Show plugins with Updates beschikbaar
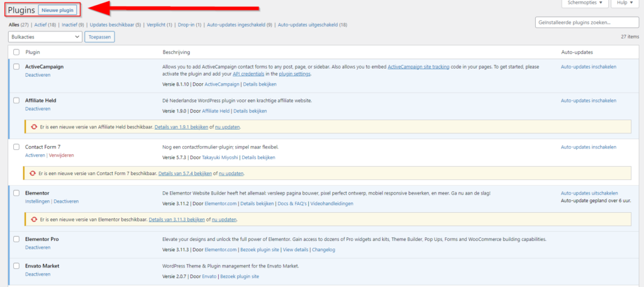The width and height of the screenshot is (644, 287). [x=115, y=25]
